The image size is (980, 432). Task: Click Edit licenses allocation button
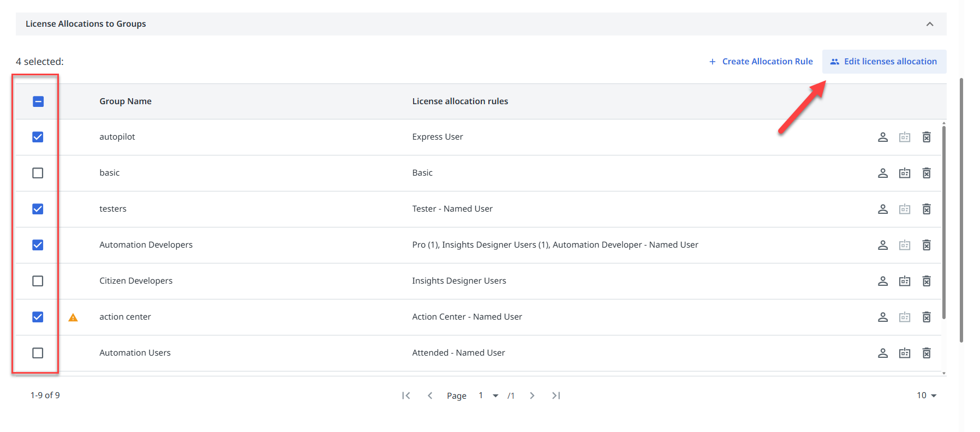[884, 62]
